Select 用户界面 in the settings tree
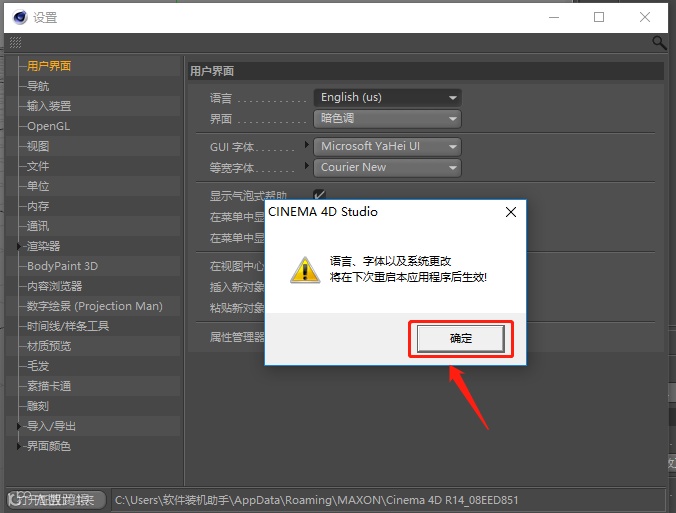The height and width of the screenshot is (513, 676). coord(49,66)
